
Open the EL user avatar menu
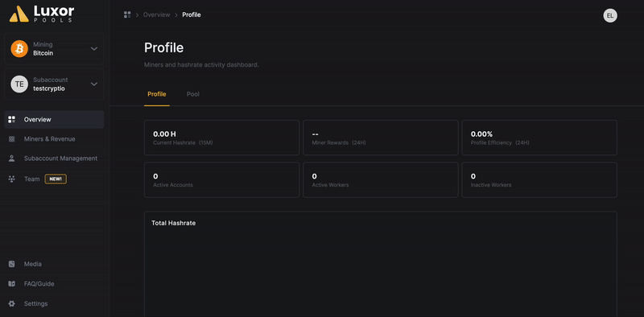click(610, 15)
